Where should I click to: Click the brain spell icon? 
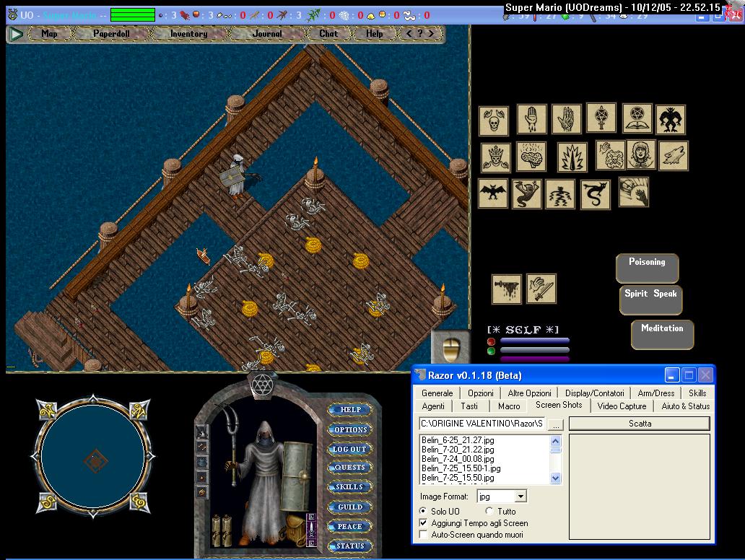[x=531, y=157]
